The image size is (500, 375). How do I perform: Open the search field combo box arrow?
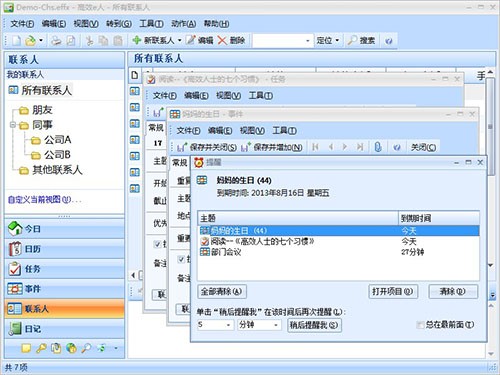coord(308,41)
